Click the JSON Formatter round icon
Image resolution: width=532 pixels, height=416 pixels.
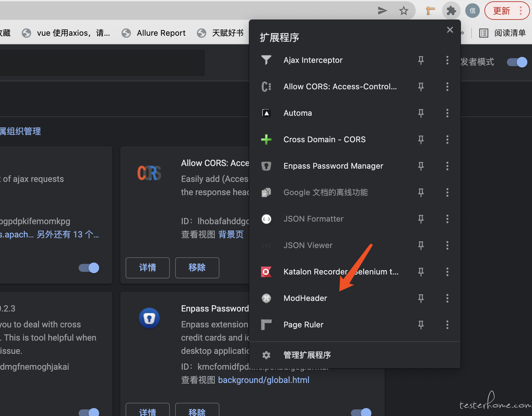point(266,219)
